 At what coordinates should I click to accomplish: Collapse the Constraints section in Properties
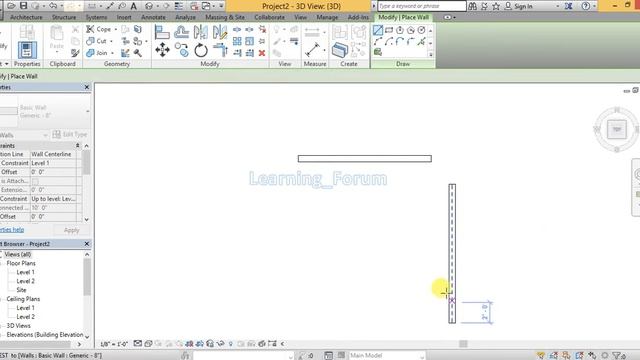78,146
